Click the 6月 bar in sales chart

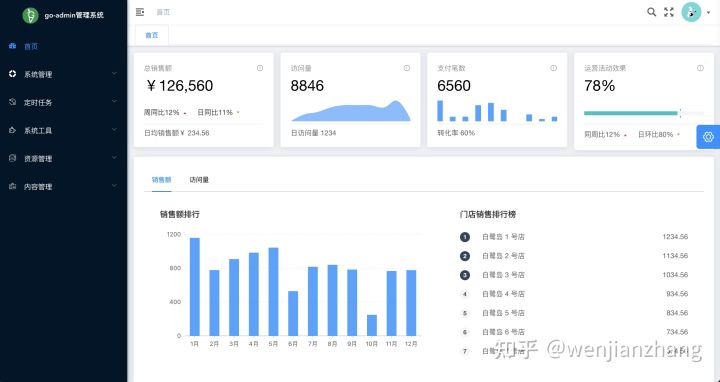(x=293, y=313)
